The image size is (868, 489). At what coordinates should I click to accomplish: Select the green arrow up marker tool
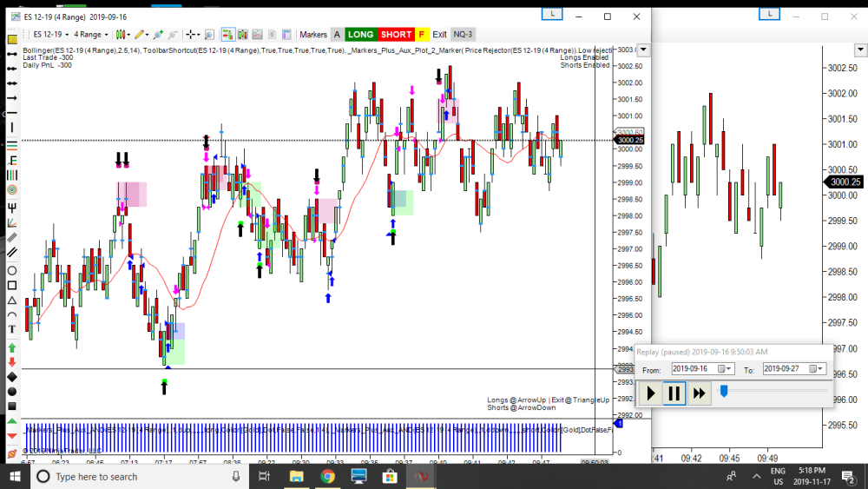(x=12, y=347)
